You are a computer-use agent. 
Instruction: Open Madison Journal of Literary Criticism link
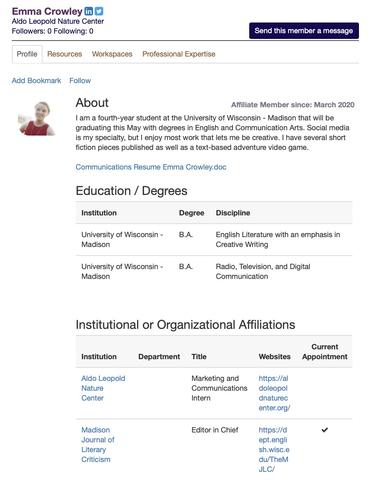[x=98, y=445]
